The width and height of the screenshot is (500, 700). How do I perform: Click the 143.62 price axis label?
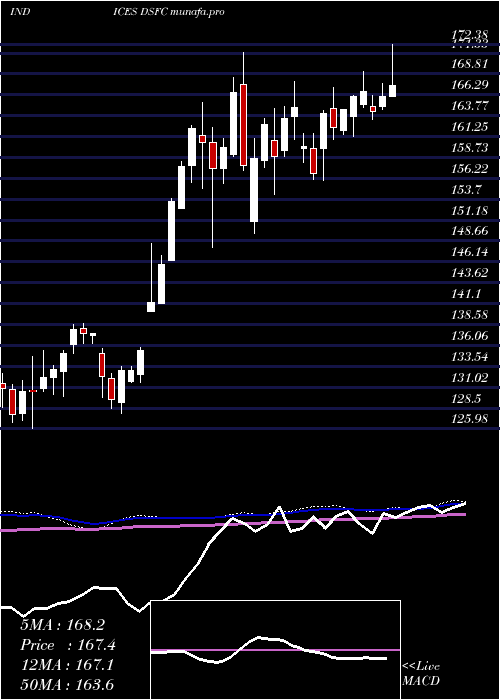pos(469,273)
